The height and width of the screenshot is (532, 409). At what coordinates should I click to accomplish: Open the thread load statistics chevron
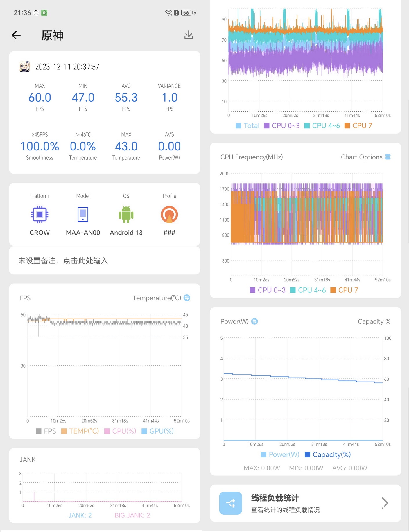pyautogui.click(x=385, y=503)
